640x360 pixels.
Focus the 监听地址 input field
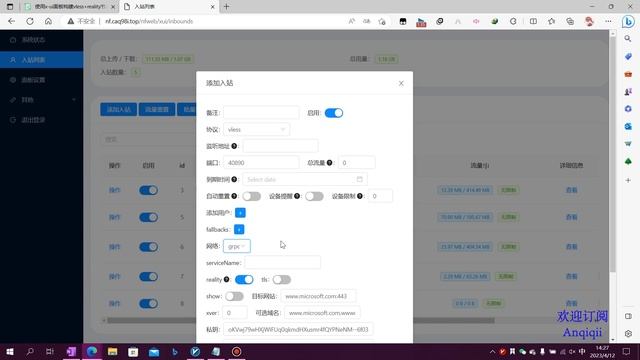point(280,146)
